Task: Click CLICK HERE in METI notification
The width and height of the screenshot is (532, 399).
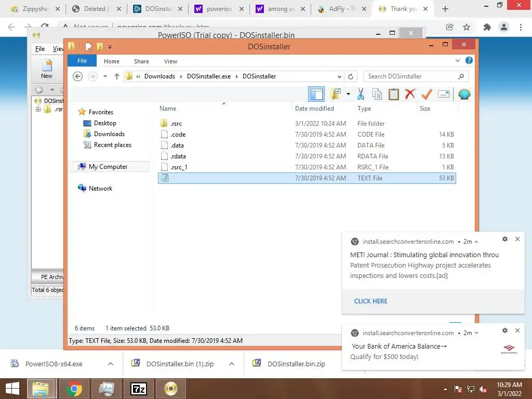Action: pos(371,301)
